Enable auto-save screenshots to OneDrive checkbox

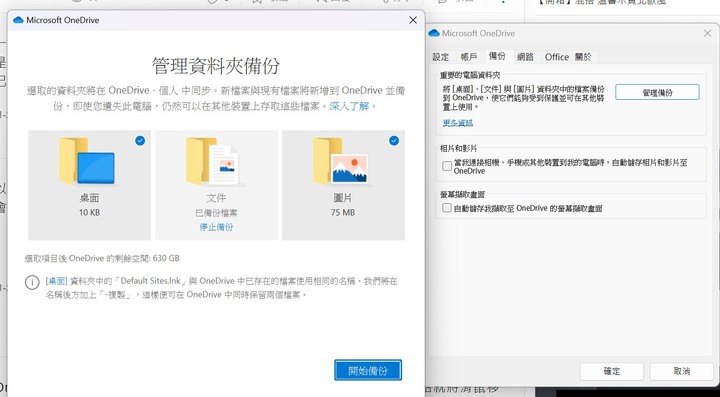point(447,208)
